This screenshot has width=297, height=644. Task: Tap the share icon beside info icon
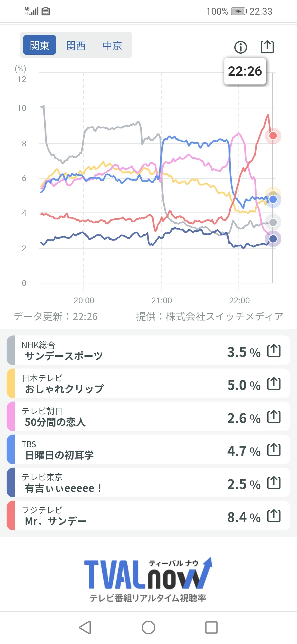[267, 47]
